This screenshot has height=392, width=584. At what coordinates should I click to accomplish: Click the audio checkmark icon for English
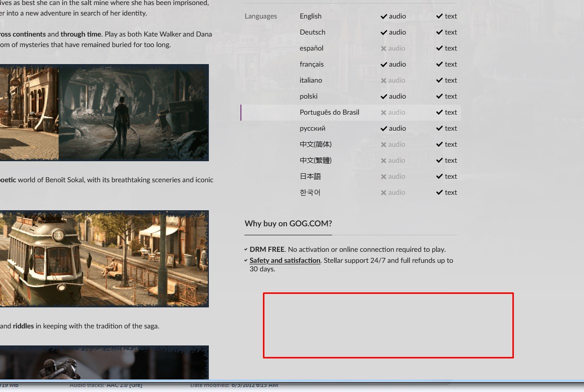384,17
